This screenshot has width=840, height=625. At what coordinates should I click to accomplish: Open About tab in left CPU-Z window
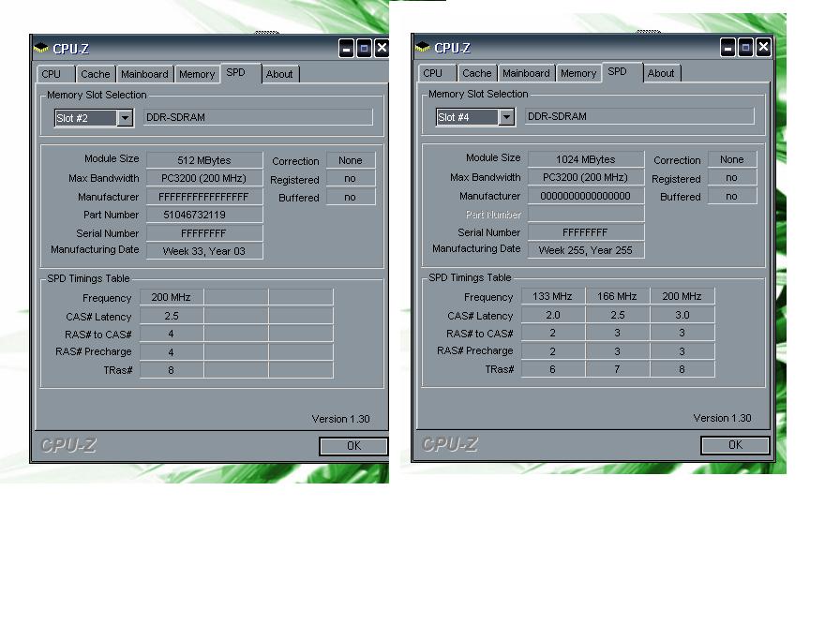pos(280,74)
